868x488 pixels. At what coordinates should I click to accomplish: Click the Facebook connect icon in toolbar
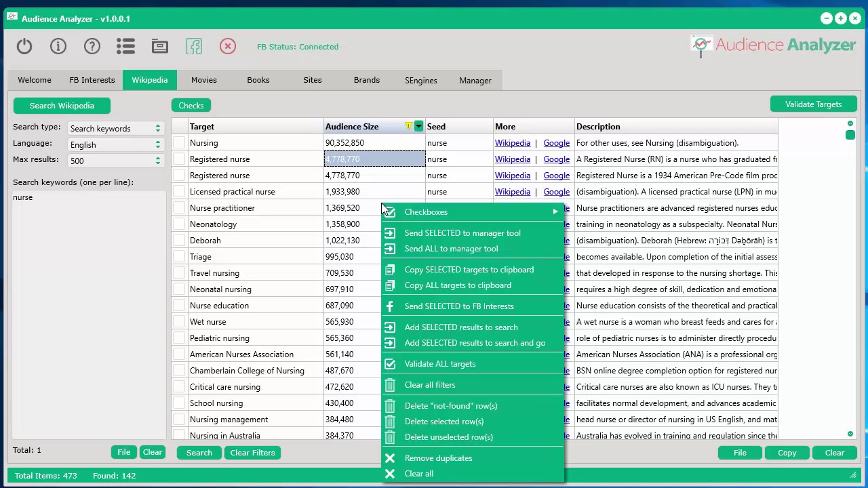click(194, 46)
